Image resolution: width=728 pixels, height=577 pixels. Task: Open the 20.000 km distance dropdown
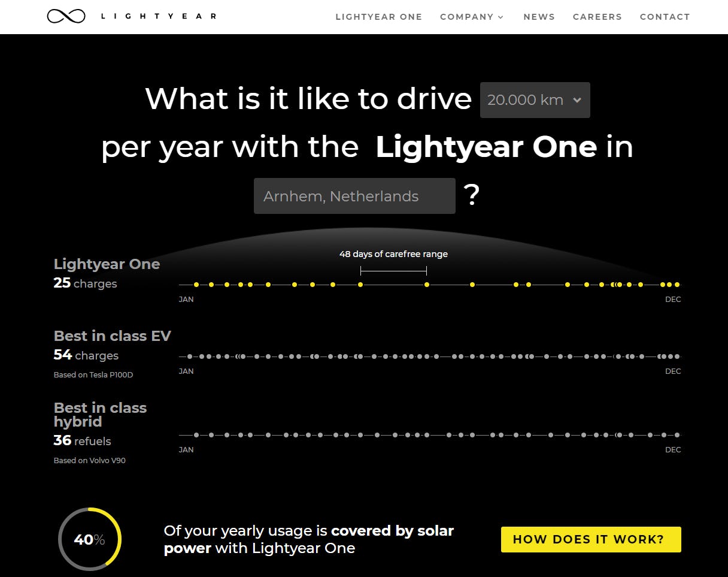coord(535,100)
